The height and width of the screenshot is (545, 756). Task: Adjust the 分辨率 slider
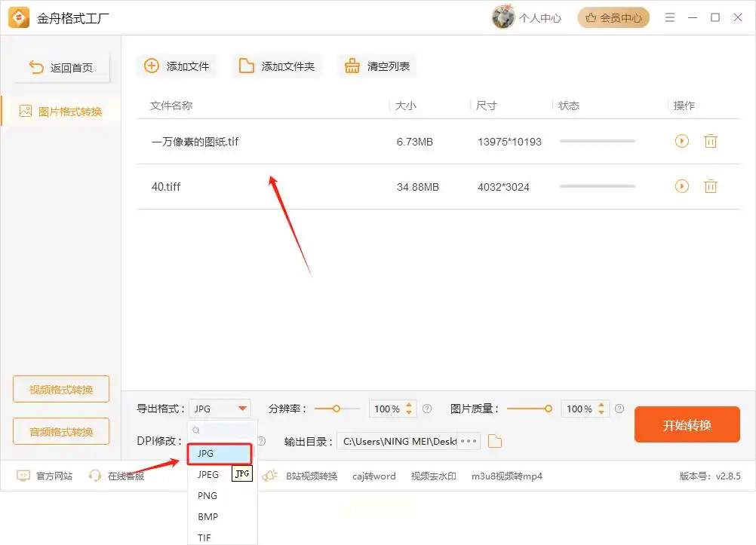(337, 409)
